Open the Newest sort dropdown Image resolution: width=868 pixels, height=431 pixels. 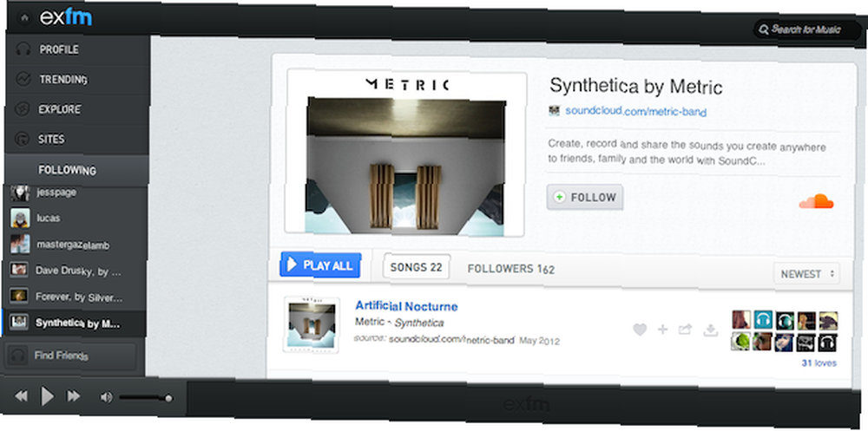806,274
